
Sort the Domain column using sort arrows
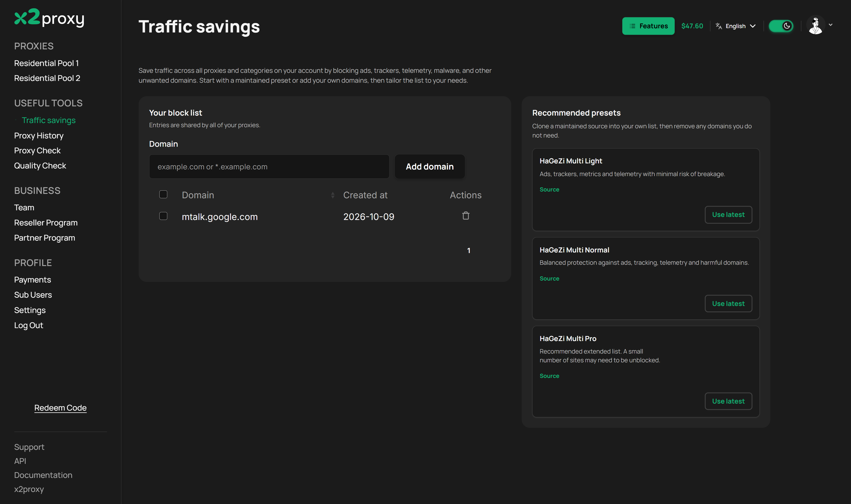(x=333, y=195)
